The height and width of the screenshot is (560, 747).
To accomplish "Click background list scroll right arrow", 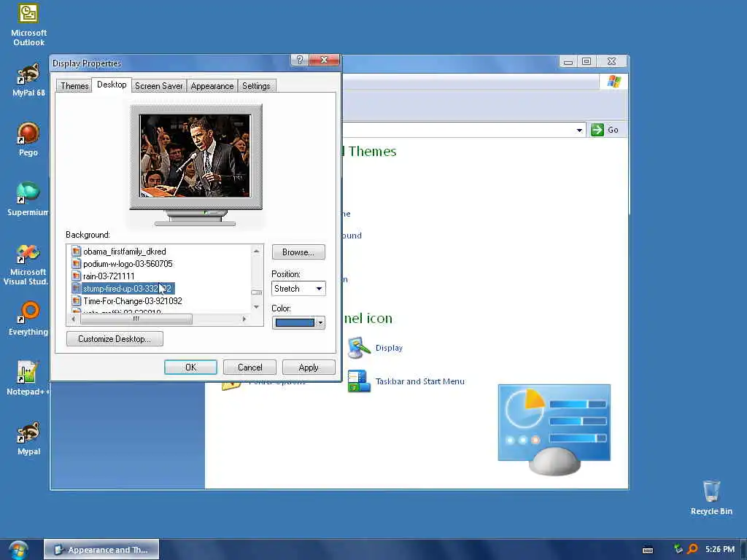I will 244,319.
